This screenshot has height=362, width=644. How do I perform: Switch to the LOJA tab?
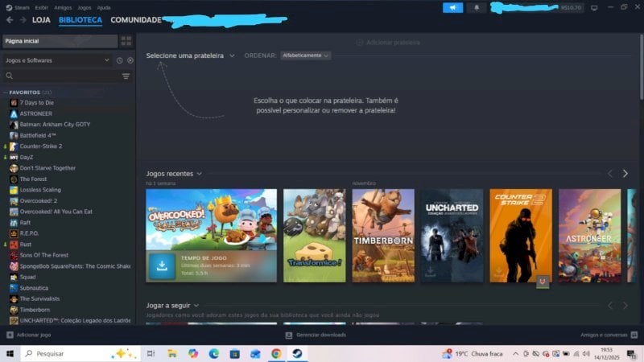(41, 19)
